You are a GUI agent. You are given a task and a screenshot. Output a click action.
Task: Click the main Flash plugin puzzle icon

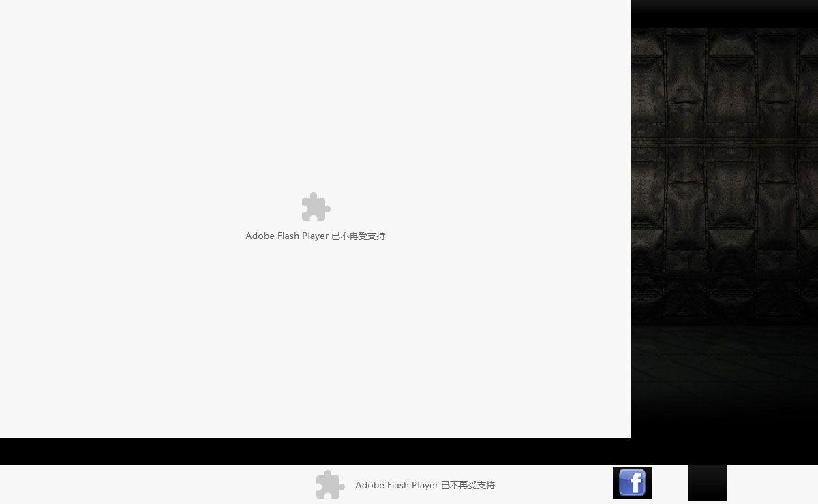[x=316, y=207]
